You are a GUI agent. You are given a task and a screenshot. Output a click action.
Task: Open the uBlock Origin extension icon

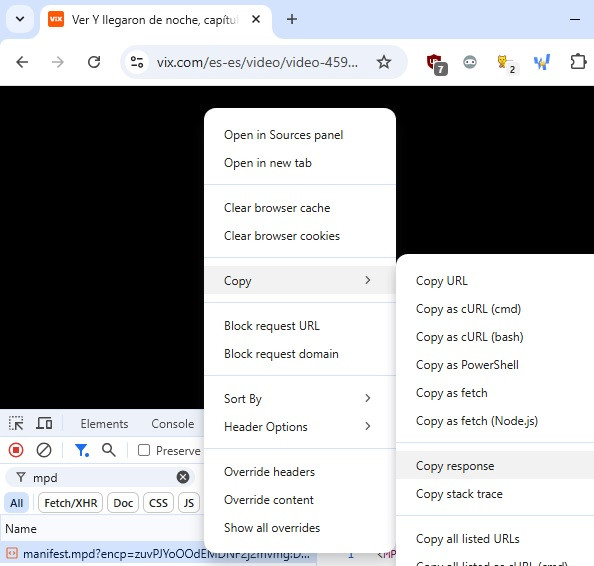[436, 63]
